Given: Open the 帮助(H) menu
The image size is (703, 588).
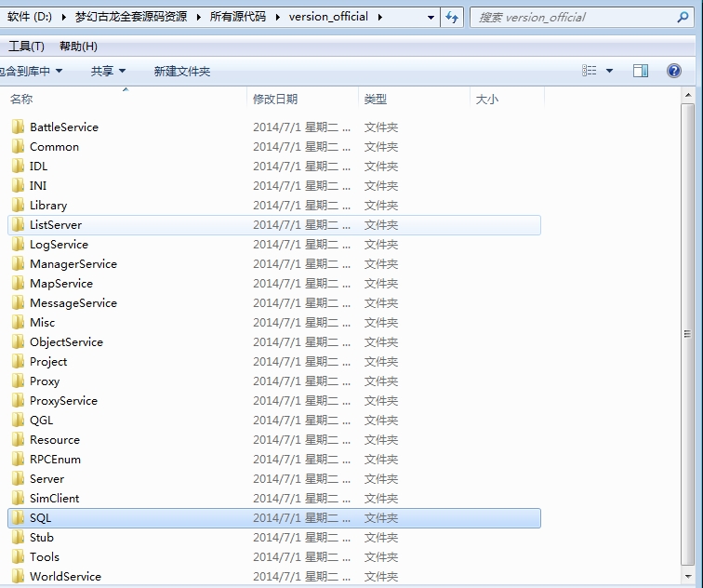Looking at the screenshot, I should pyautogui.click(x=78, y=47).
